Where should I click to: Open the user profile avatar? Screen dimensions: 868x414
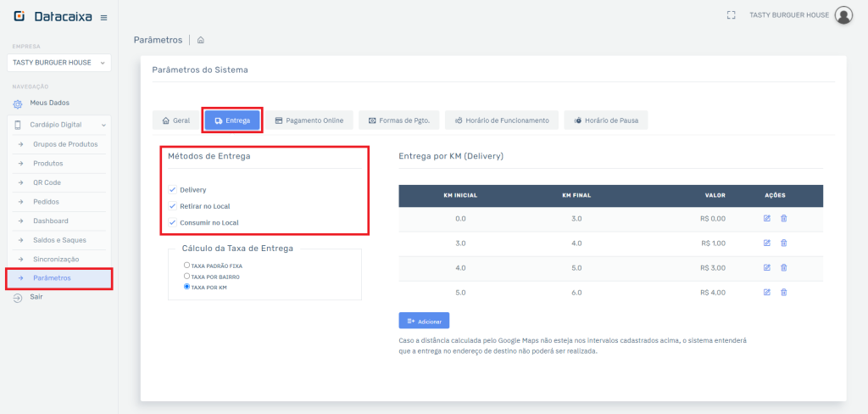[x=843, y=15]
